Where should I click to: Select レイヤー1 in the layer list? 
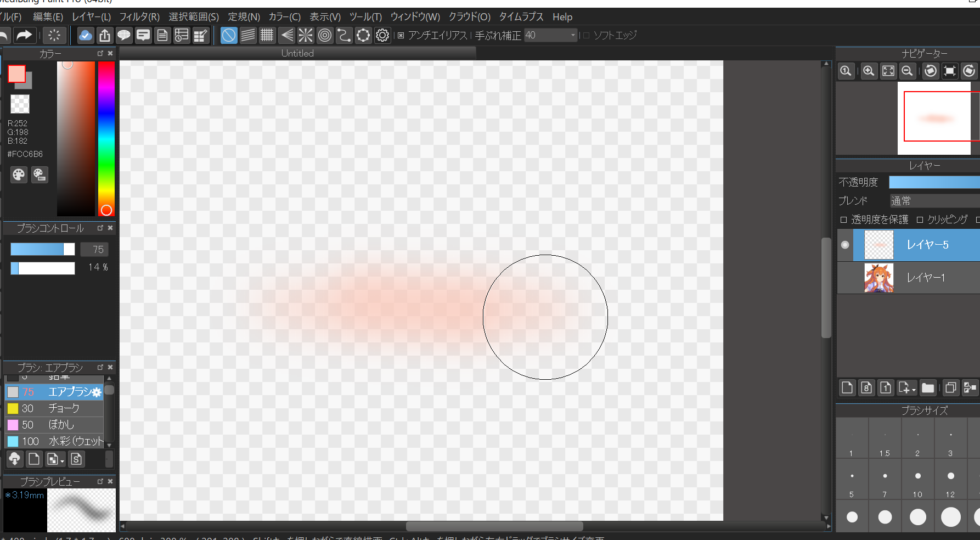coord(926,278)
